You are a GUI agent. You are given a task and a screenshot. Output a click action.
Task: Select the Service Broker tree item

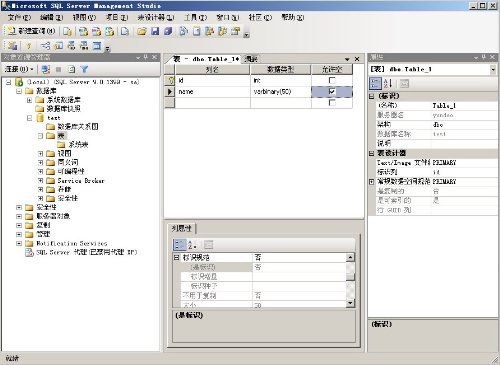click(x=81, y=181)
